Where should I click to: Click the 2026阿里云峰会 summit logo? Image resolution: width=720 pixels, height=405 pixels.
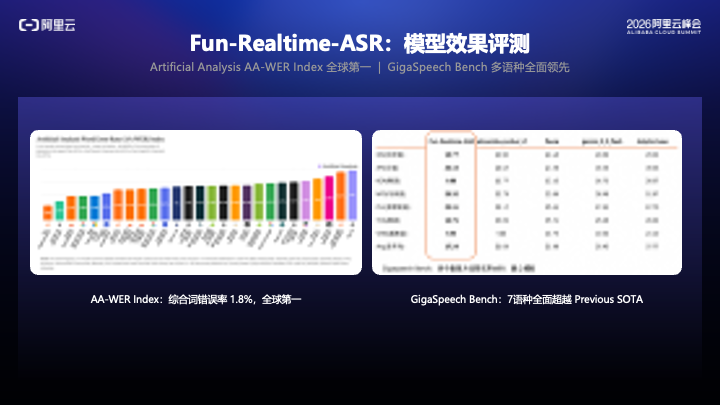(x=664, y=26)
